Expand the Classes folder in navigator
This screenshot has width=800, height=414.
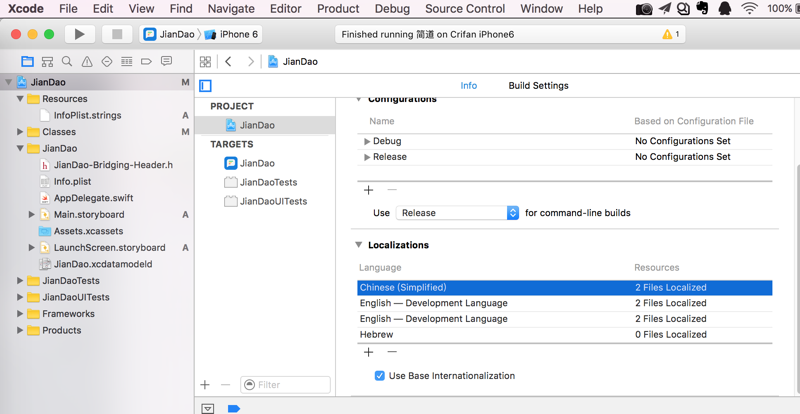20,132
